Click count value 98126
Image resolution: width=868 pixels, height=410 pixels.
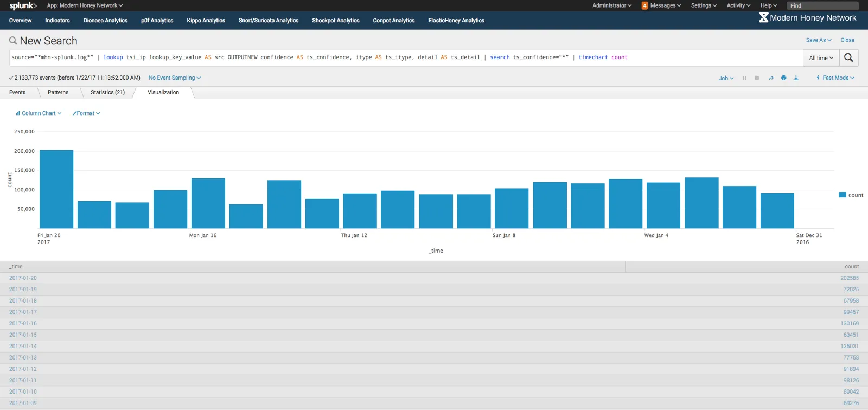coord(851,381)
